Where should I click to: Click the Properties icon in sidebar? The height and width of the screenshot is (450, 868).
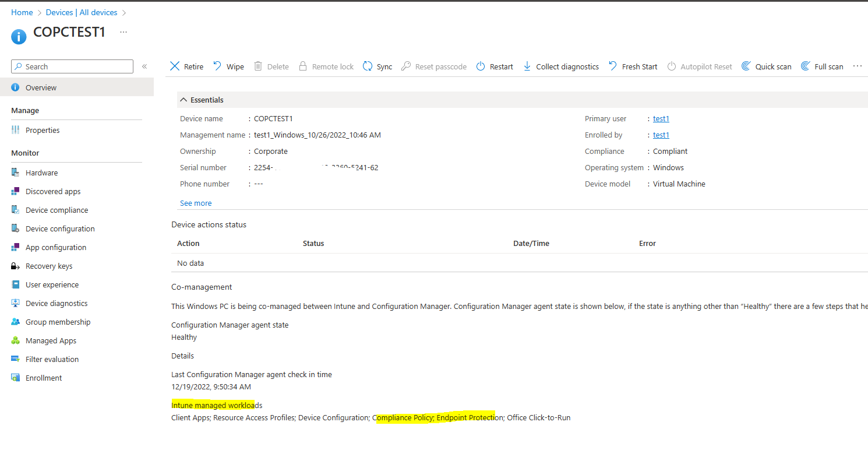[15, 130]
